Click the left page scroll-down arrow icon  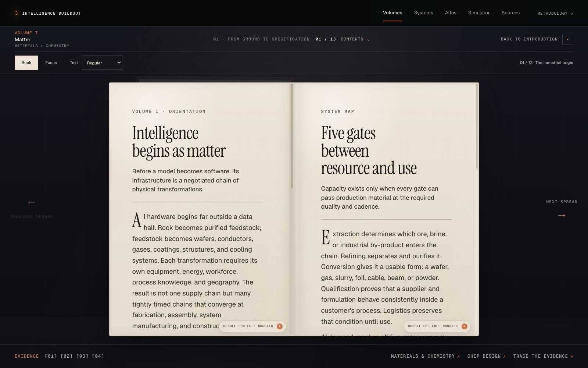click(x=279, y=326)
